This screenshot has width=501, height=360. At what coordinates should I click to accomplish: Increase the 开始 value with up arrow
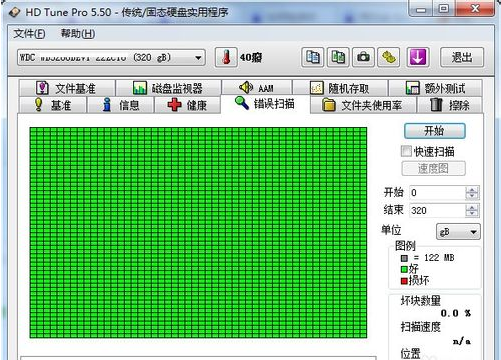click(472, 189)
